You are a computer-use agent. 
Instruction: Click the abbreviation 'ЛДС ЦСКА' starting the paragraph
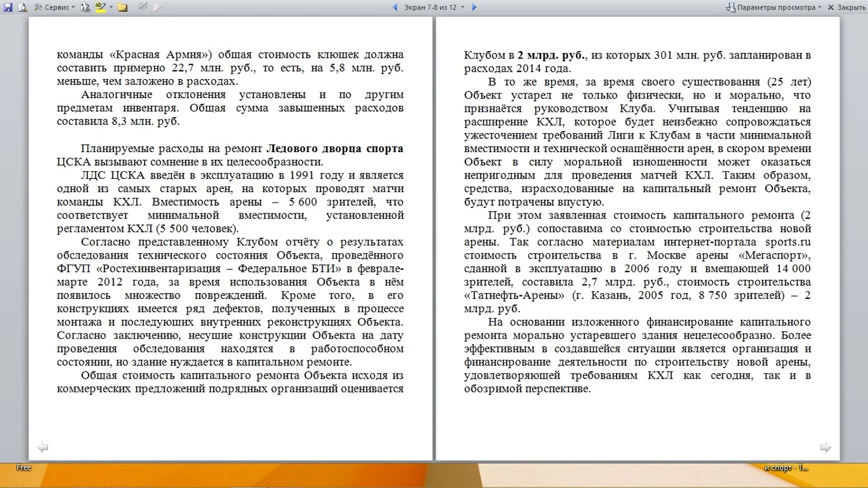pos(113,175)
